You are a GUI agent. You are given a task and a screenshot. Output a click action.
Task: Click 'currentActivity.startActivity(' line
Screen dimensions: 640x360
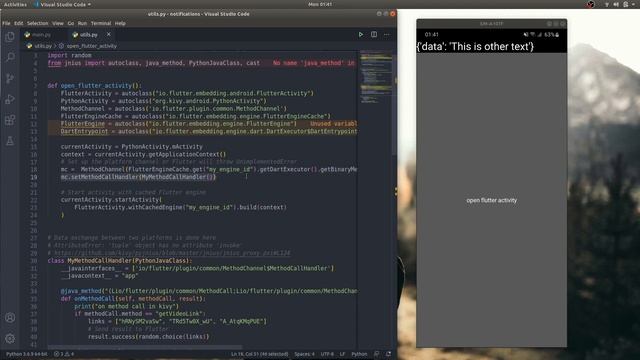point(111,200)
